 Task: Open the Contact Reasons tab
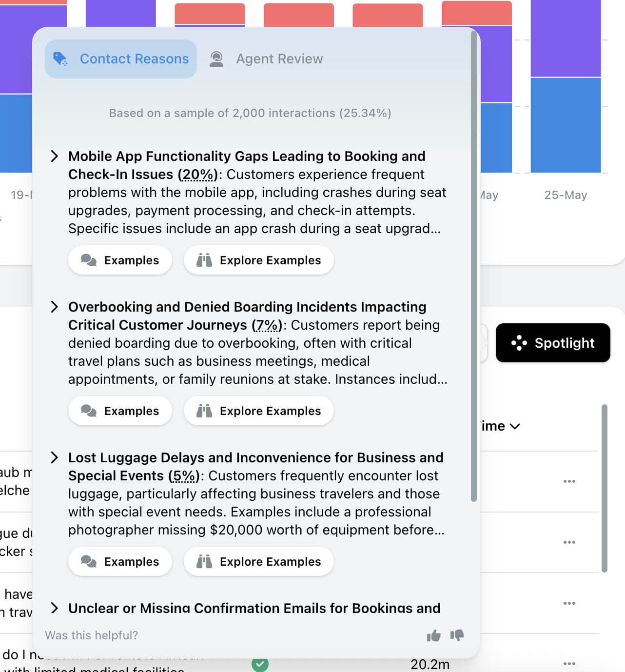(x=121, y=59)
